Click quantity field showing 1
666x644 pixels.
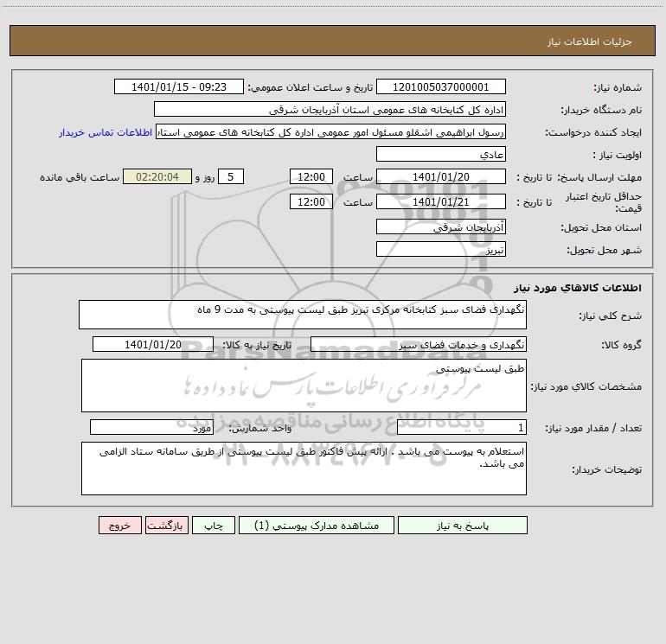click(462, 427)
